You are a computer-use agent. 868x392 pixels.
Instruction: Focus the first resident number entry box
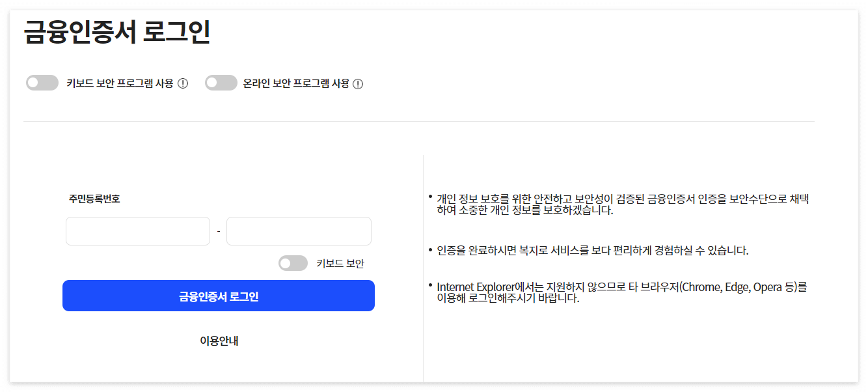(x=137, y=231)
